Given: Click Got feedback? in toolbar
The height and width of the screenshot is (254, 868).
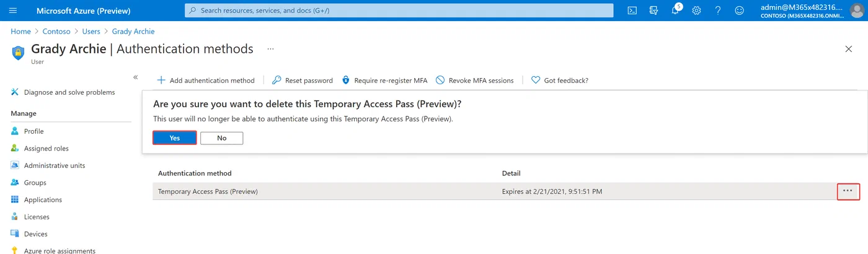Looking at the screenshot, I should pos(560,81).
